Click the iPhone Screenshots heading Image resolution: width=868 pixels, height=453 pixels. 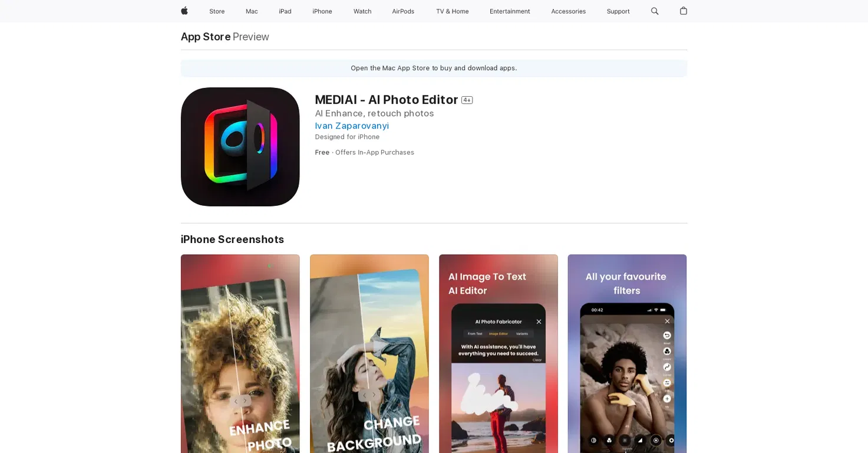point(232,239)
